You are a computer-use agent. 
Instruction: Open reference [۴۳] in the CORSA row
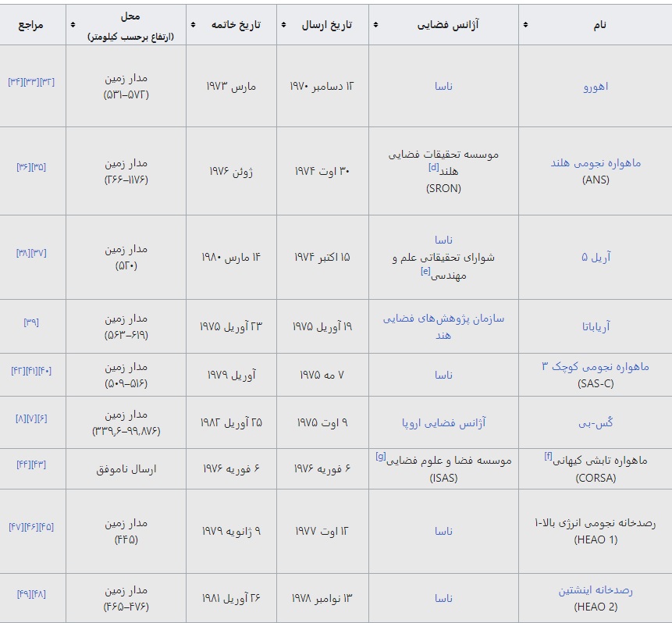pos(39,465)
